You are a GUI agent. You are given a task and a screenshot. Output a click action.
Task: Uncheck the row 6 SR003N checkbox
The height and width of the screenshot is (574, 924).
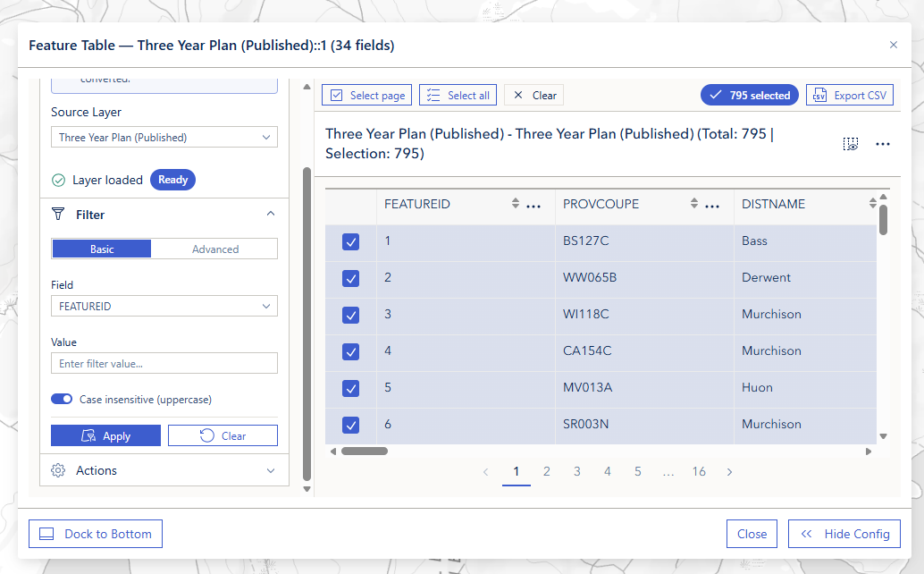(350, 425)
